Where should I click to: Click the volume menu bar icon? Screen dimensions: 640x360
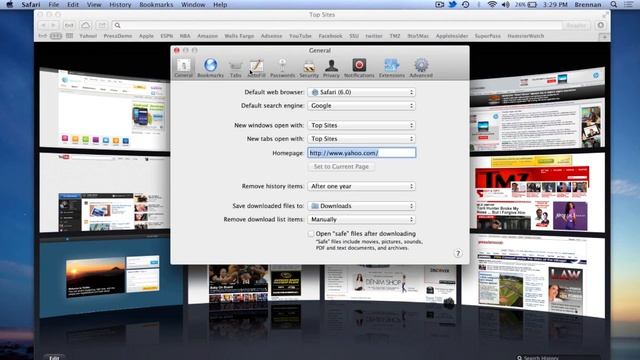pos(505,4)
